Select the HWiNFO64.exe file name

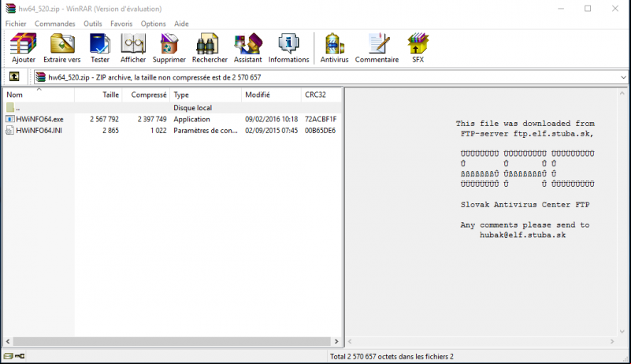[x=39, y=119]
